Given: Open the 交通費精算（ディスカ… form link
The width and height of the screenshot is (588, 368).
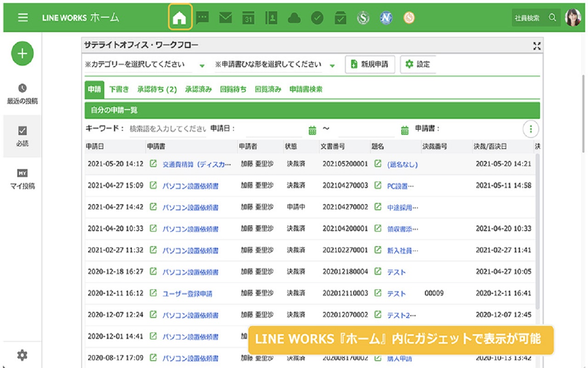Looking at the screenshot, I should pos(197,164).
